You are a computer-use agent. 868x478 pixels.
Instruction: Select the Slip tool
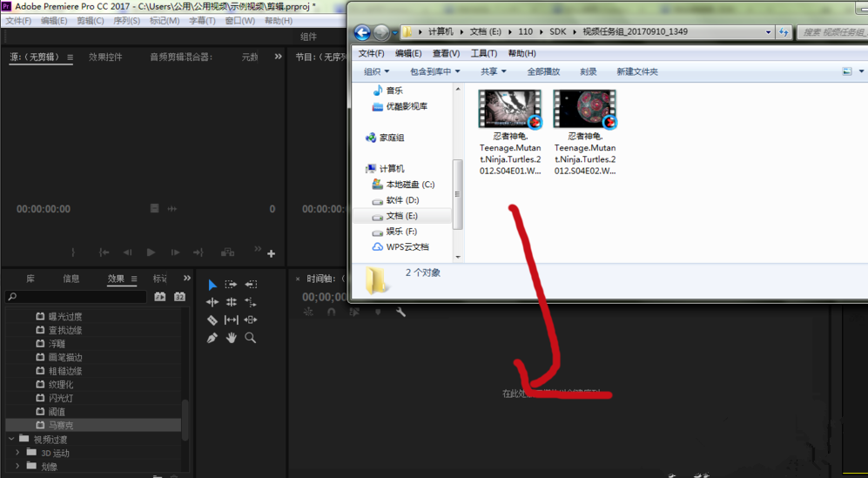coord(231,320)
